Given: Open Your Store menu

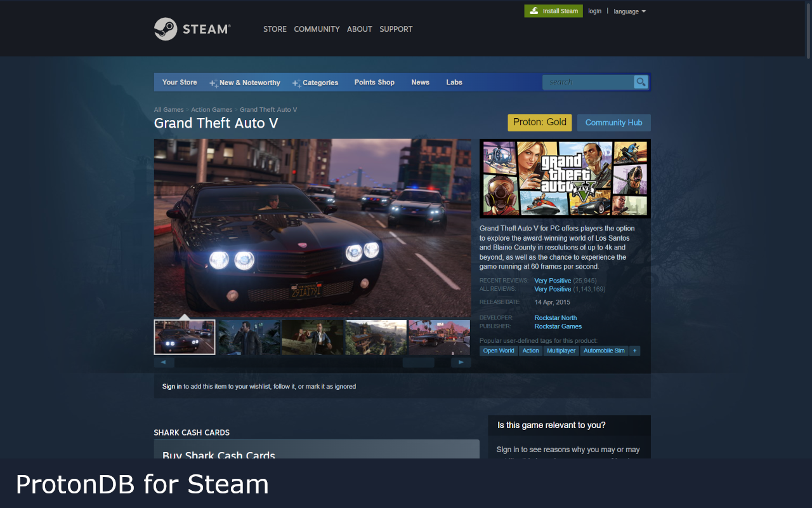Looking at the screenshot, I should [180, 83].
